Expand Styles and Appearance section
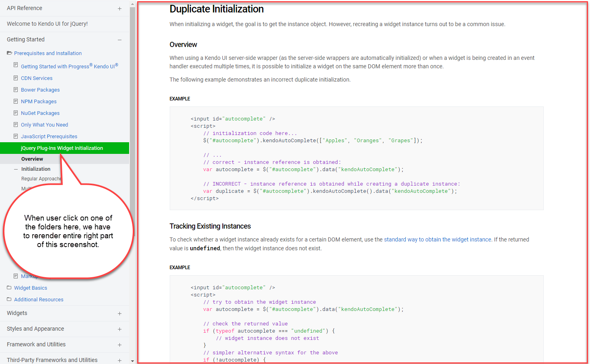Screen dimensions: 590x364 click(x=119, y=329)
